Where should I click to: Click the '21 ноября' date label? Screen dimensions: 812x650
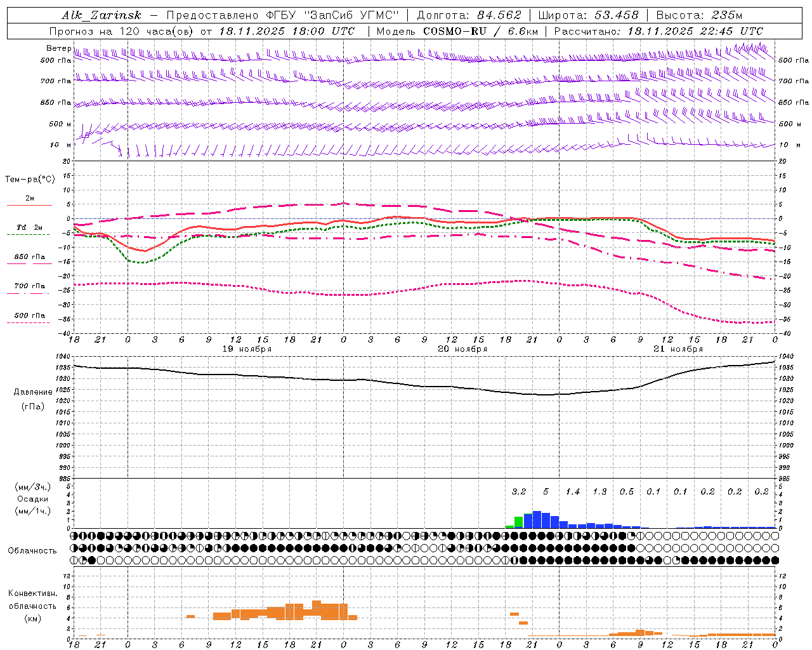tap(678, 349)
